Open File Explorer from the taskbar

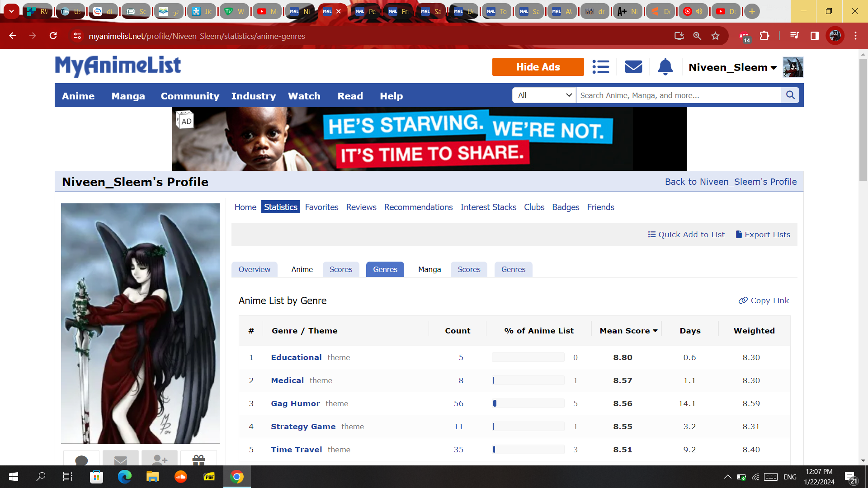(x=152, y=477)
